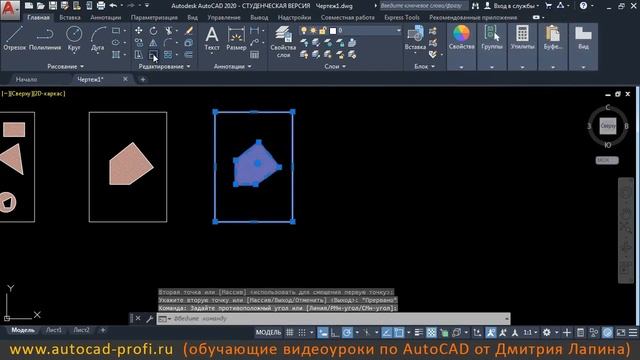The width and height of the screenshot is (640, 360).
Task: Toggle lineweight display in status bar
Action: click(418, 333)
